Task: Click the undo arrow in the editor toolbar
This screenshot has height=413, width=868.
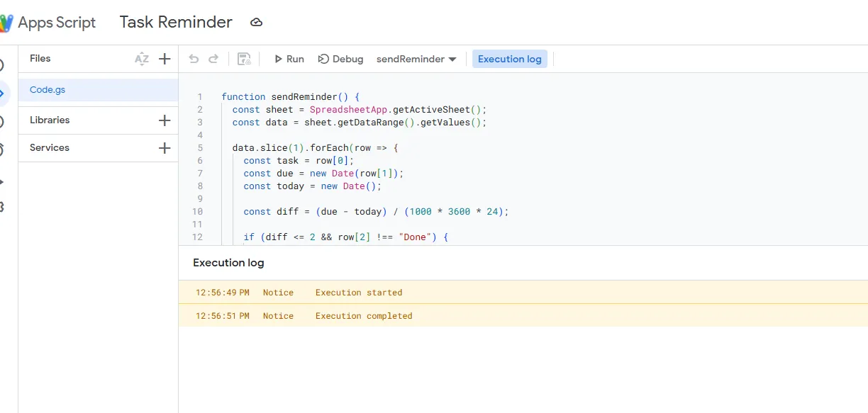Action: [x=194, y=59]
